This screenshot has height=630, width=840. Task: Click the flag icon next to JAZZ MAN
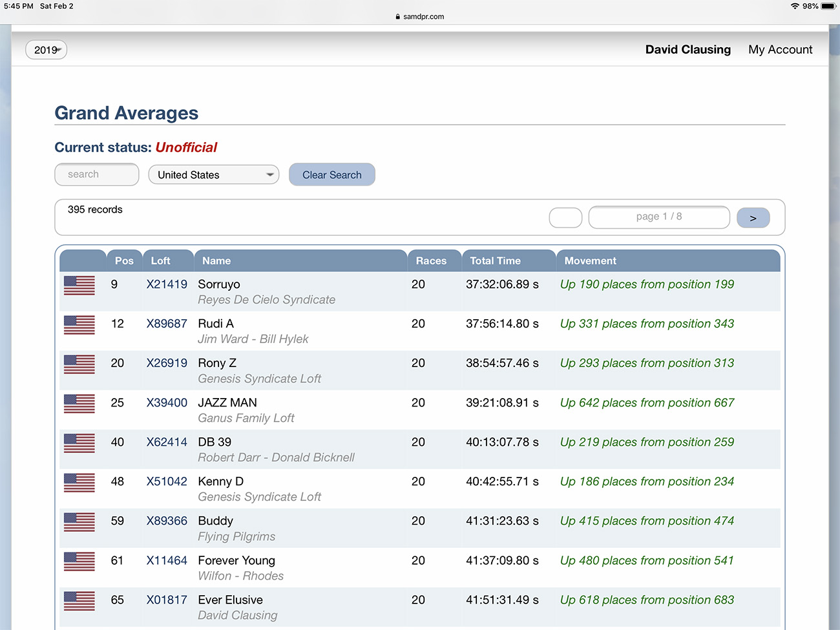79,403
